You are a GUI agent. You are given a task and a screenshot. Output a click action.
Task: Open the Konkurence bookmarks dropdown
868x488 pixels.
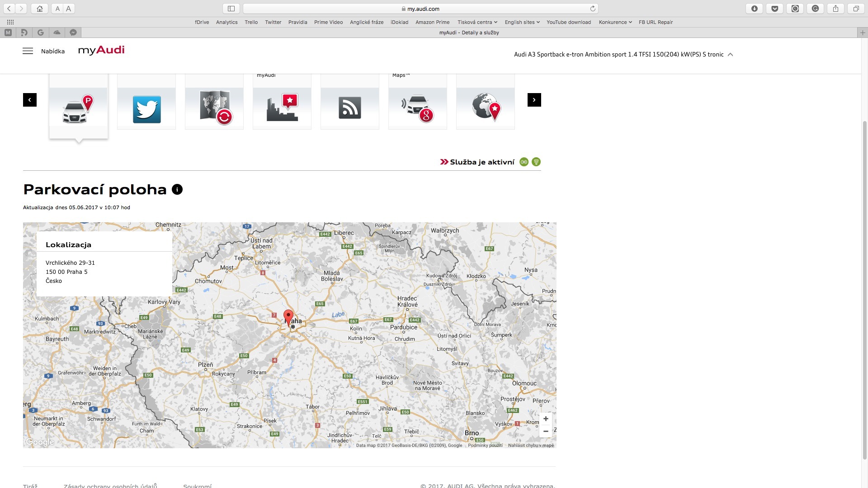pyautogui.click(x=615, y=22)
